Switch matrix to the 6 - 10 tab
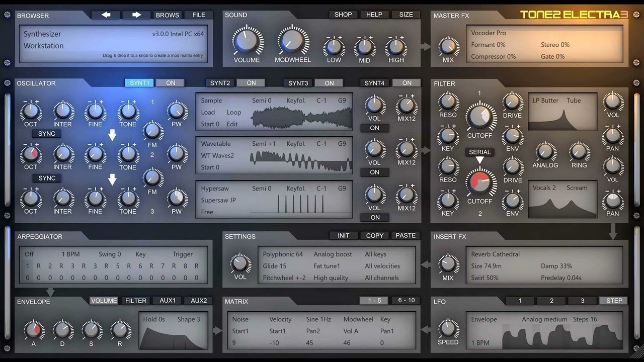Image resolution: width=644 pixels, height=362 pixels. pyautogui.click(x=406, y=301)
